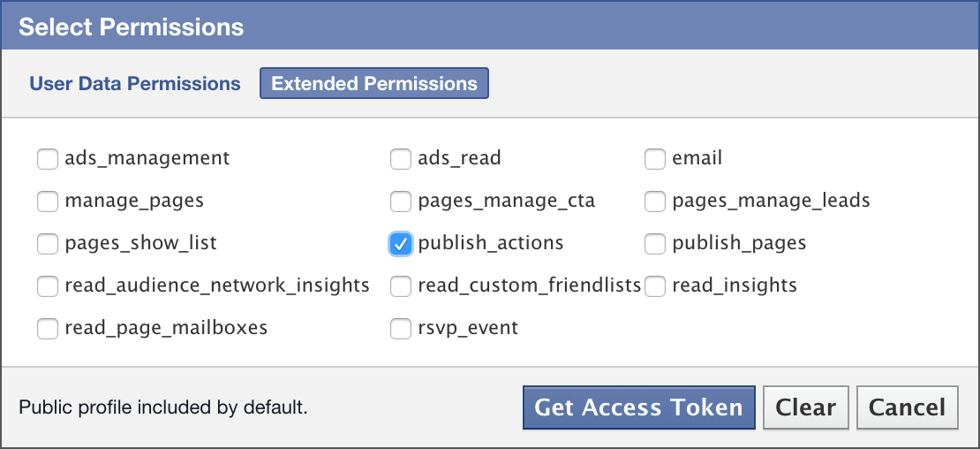Check the rsvp_event permission box
The image size is (980, 449).
(401, 329)
